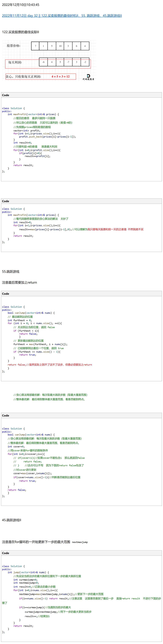Click the line int result=0;//记录走的最小步数
The image size is (163, 644).
pos(35,587)
